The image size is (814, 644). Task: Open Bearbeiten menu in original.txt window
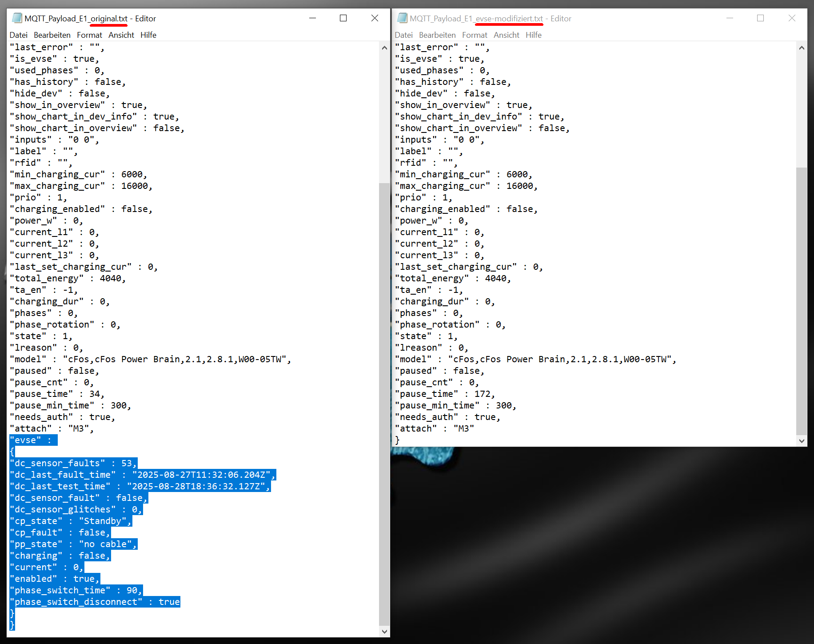click(52, 35)
